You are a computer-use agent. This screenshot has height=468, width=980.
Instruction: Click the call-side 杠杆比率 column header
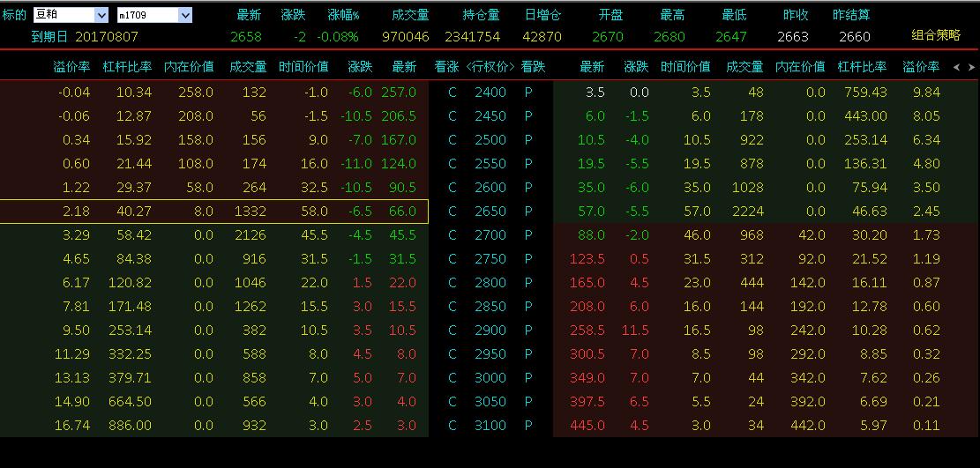click(128, 66)
